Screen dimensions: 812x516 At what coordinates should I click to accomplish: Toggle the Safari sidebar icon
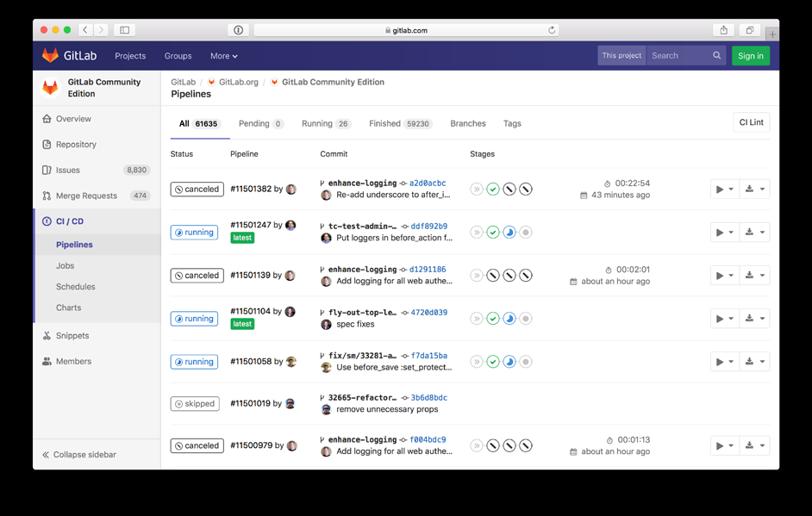[x=125, y=30]
